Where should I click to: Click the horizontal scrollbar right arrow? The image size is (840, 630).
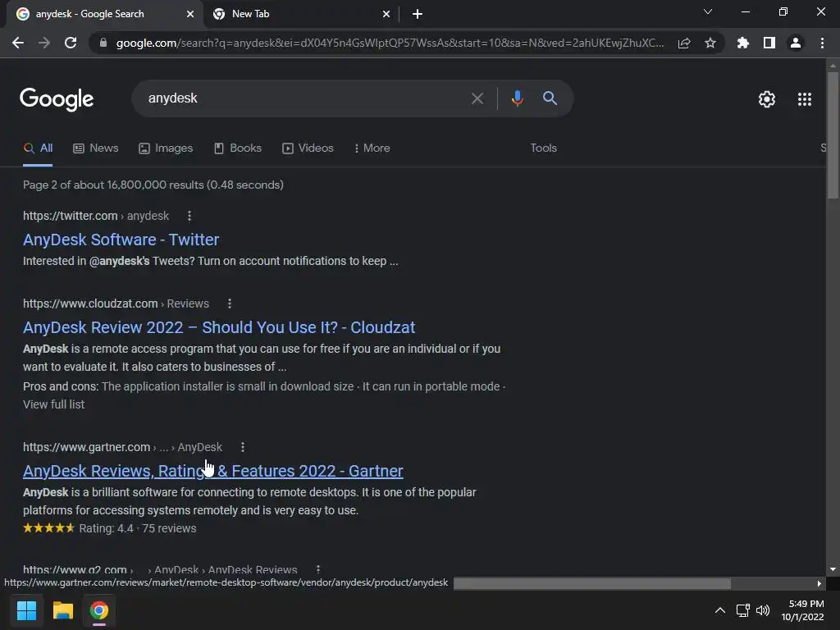(819, 583)
